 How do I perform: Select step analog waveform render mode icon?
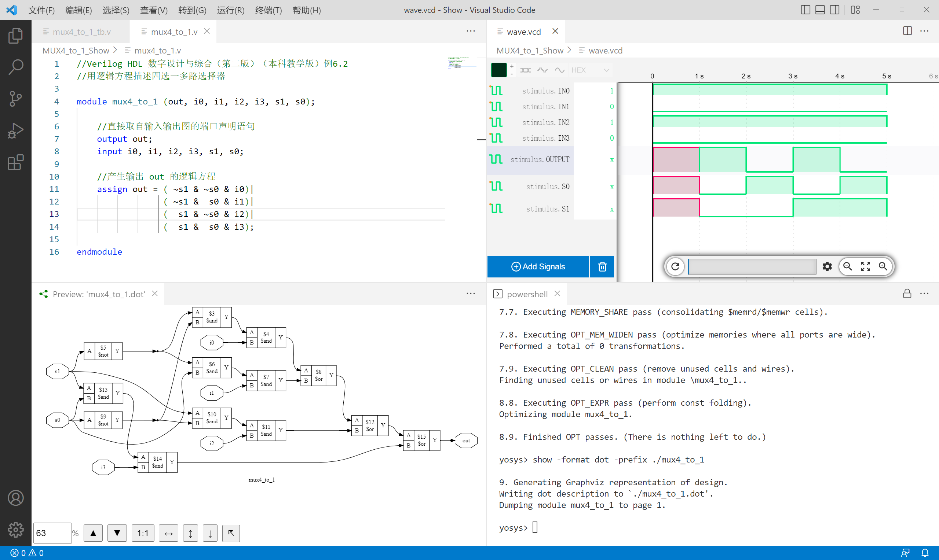[x=542, y=70]
